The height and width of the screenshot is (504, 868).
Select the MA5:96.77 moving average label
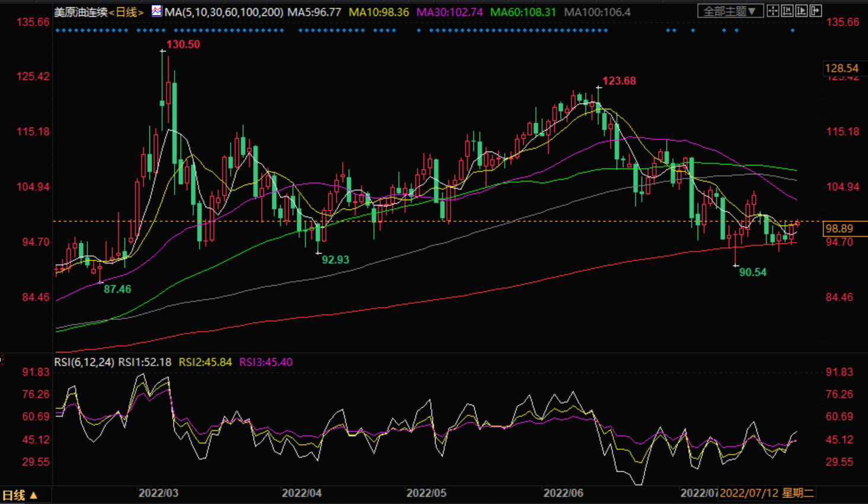pos(314,12)
